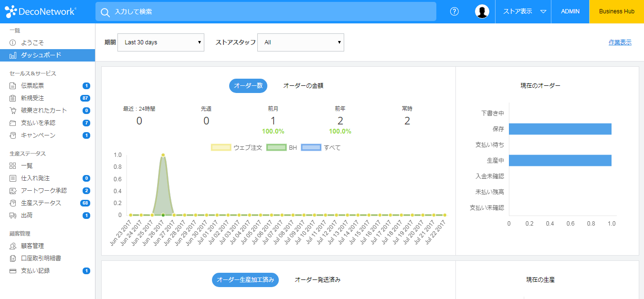
Task: Click the 下書き中 chart label
Action: click(x=493, y=113)
